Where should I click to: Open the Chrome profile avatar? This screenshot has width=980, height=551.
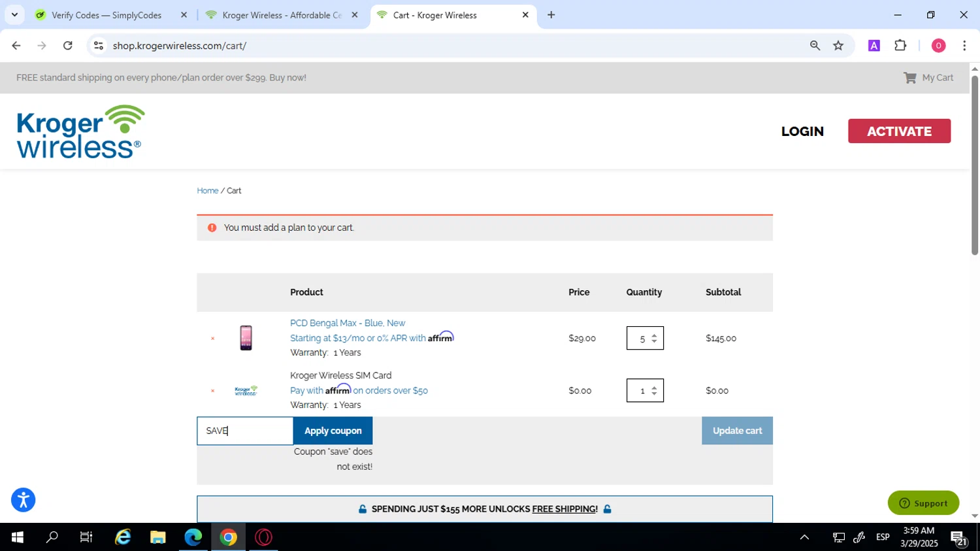[938, 46]
